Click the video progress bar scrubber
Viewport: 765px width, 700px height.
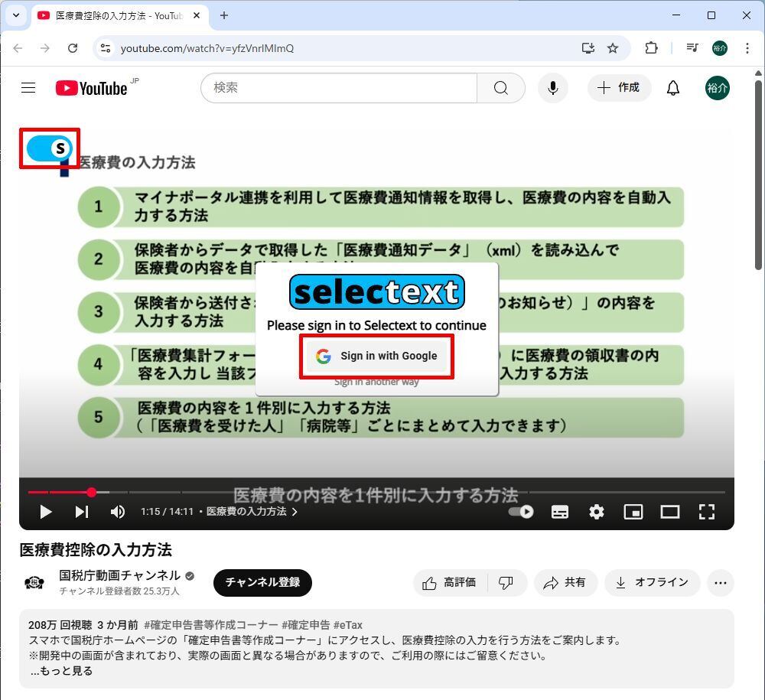(91, 492)
